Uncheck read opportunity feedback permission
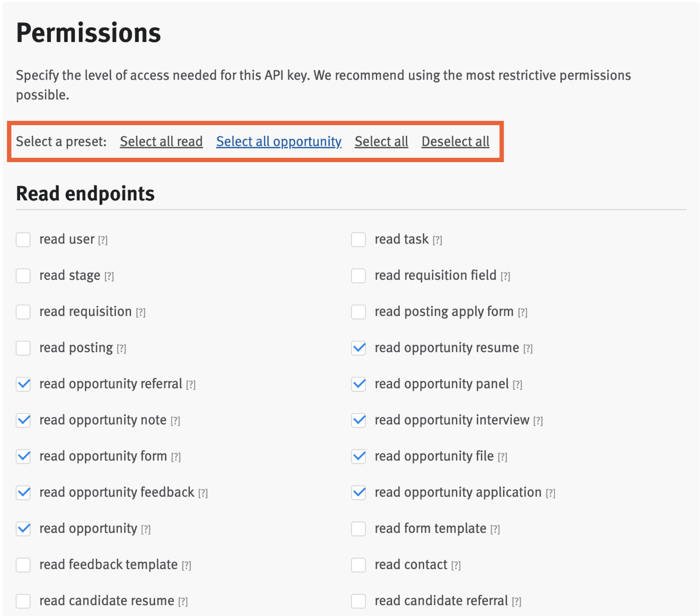 [x=23, y=492]
